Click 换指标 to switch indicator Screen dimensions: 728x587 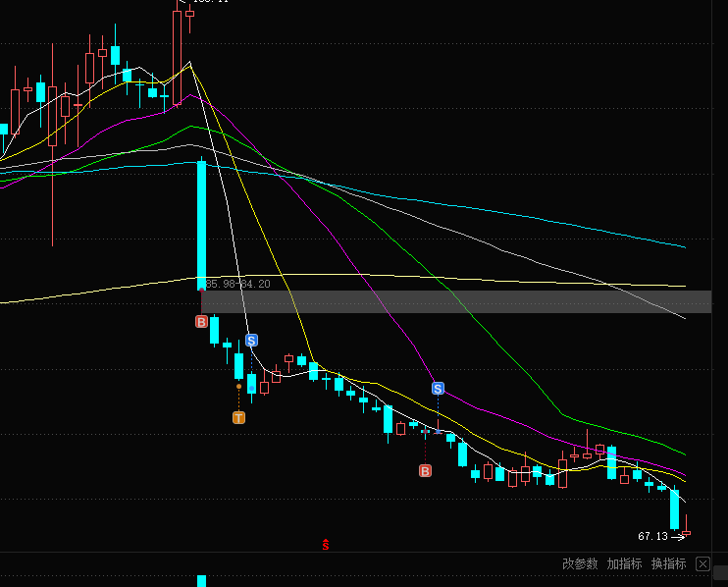[668, 563]
